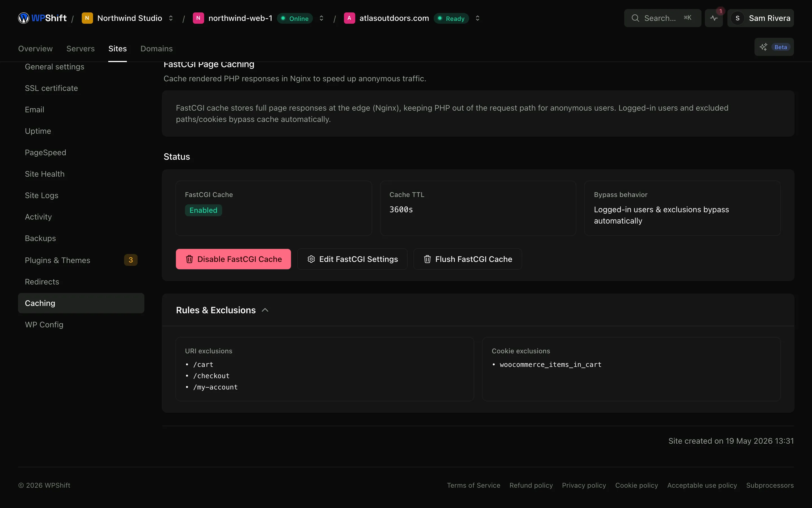This screenshot has width=812, height=508.
Task: Open the Activity sidebar section
Action: [x=81, y=217]
